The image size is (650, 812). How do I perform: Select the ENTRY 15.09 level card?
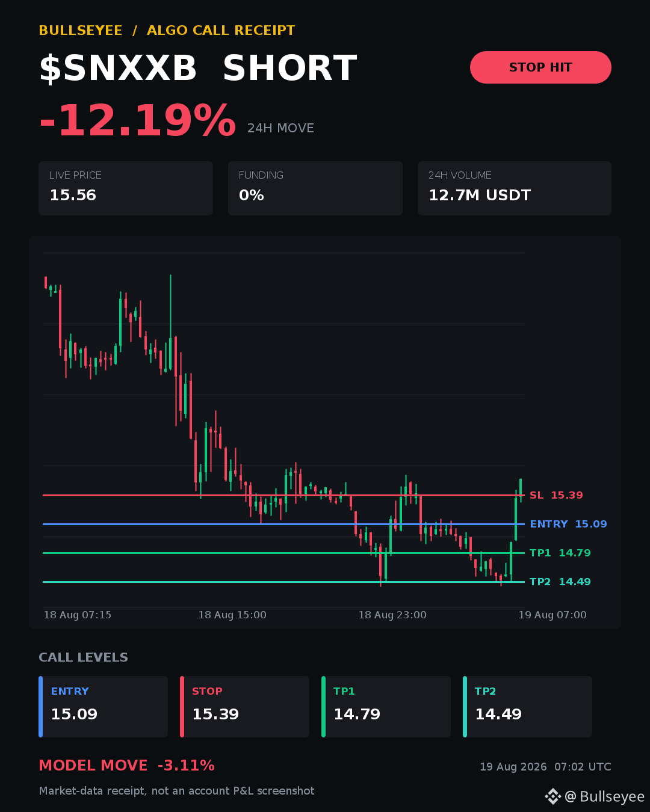103,707
